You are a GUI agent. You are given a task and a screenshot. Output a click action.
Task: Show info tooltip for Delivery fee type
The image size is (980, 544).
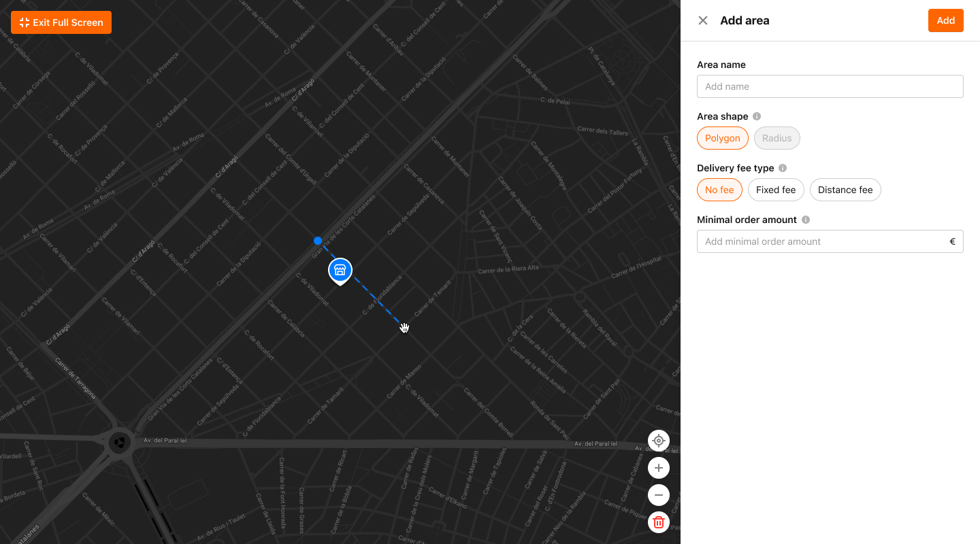pos(783,168)
